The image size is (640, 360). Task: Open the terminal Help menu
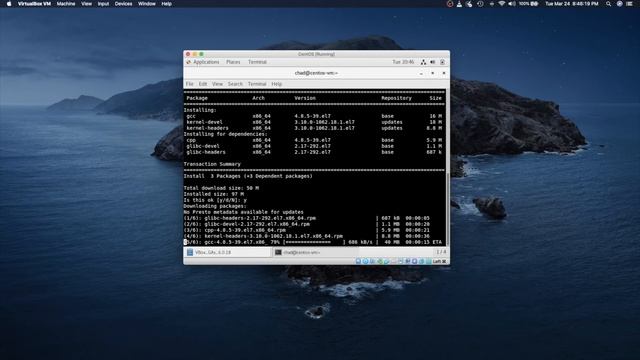click(277, 84)
